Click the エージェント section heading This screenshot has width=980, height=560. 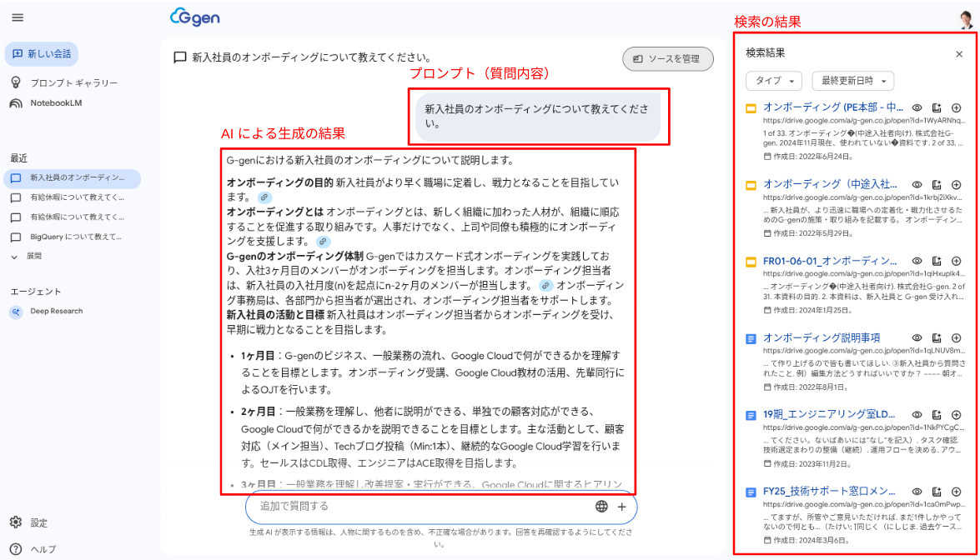click(36, 292)
